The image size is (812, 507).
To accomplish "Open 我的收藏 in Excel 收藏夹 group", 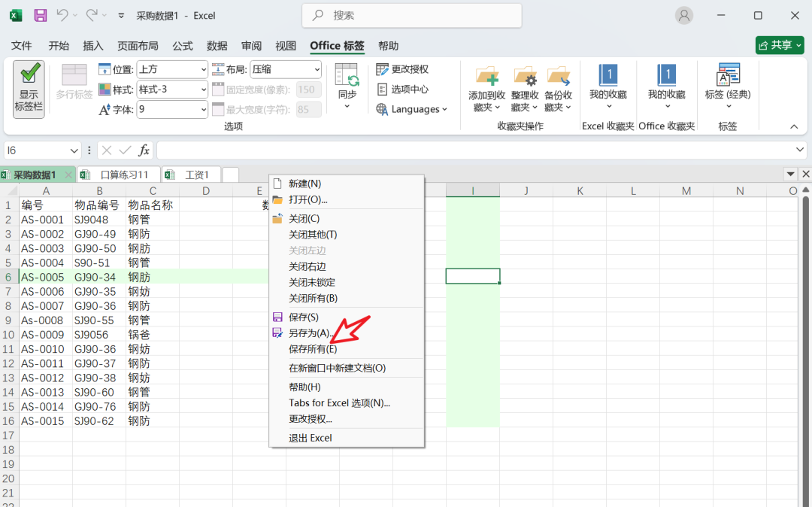I will 608,87.
